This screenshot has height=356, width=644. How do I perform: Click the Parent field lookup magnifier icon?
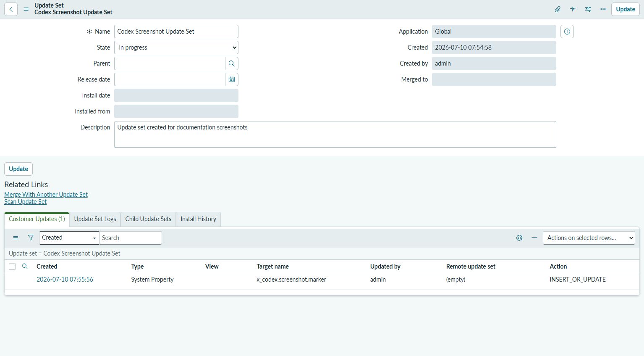click(232, 63)
